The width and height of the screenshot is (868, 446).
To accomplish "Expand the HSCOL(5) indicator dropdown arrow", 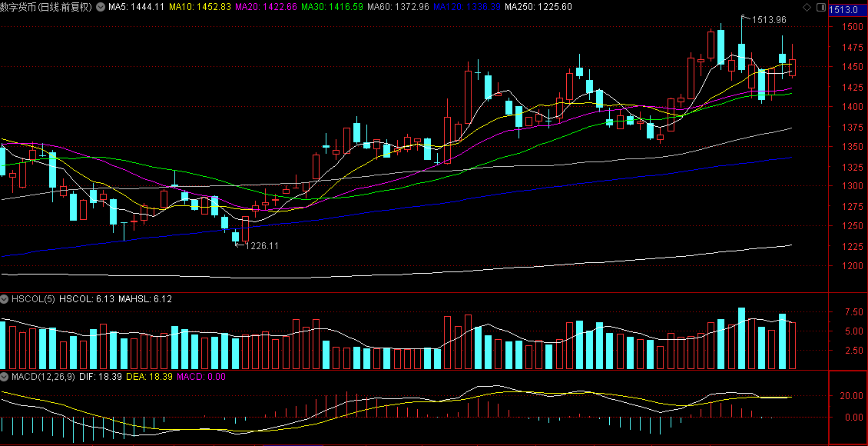I will click(x=5, y=299).
